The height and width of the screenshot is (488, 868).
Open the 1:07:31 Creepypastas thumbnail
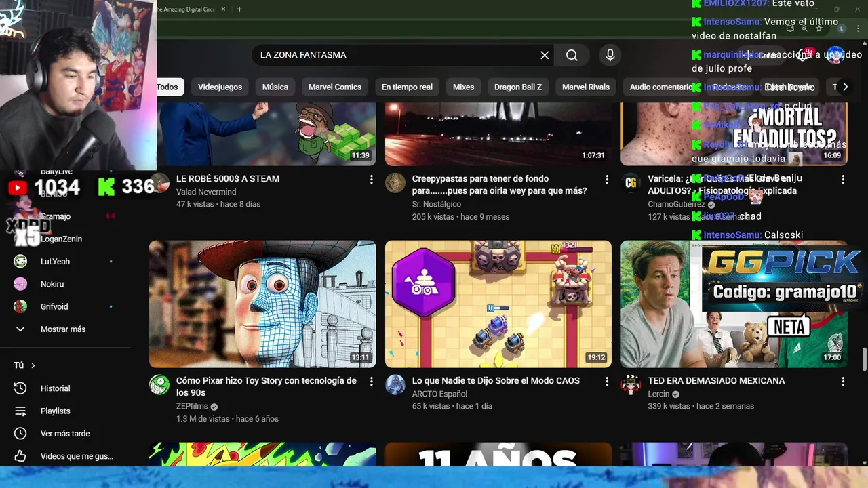498,134
